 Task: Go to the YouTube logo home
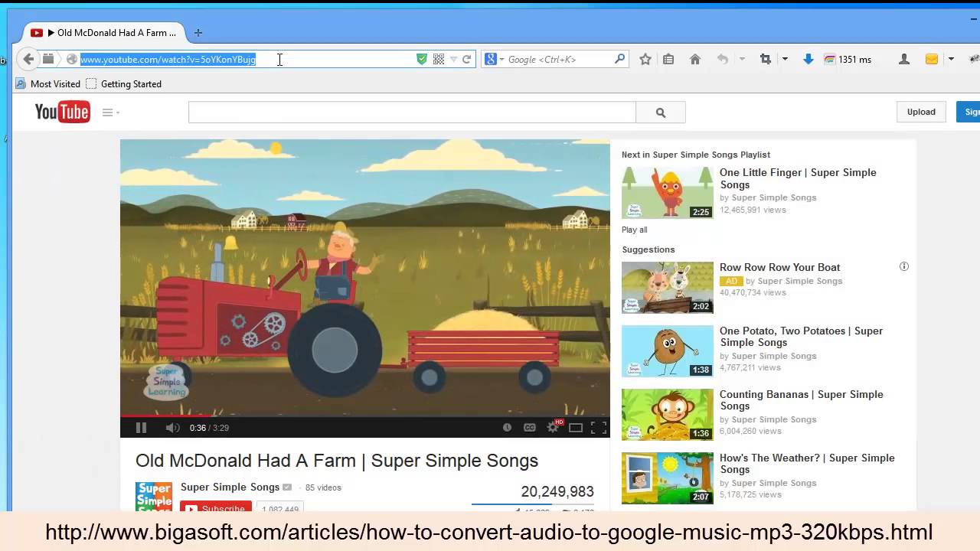coord(62,112)
